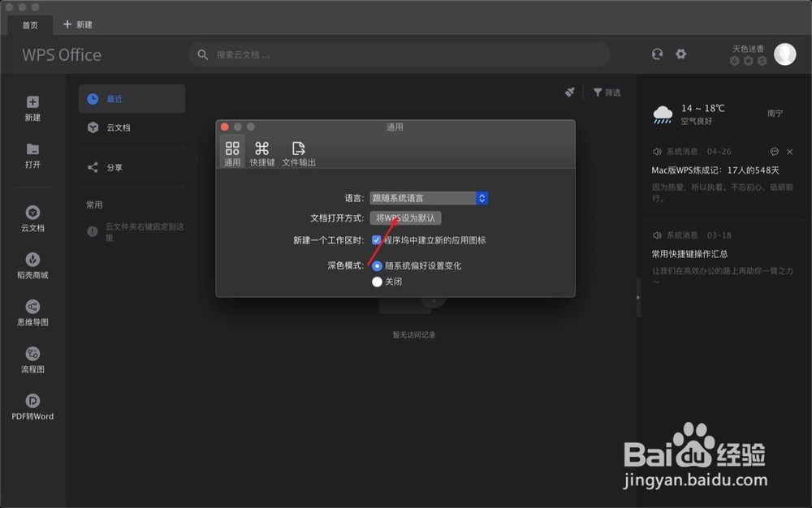
Task: Dismiss the 04-26 system message with X
Action: [790, 152]
